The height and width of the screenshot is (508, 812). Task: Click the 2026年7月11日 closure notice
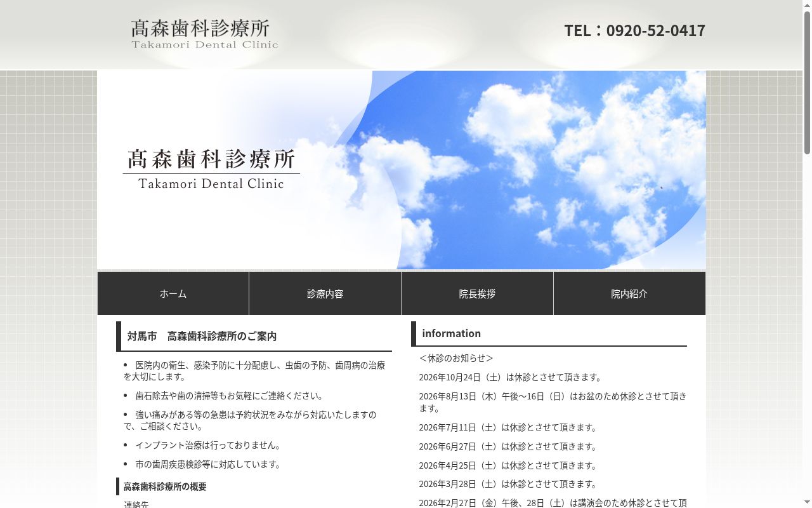(508, 427)
